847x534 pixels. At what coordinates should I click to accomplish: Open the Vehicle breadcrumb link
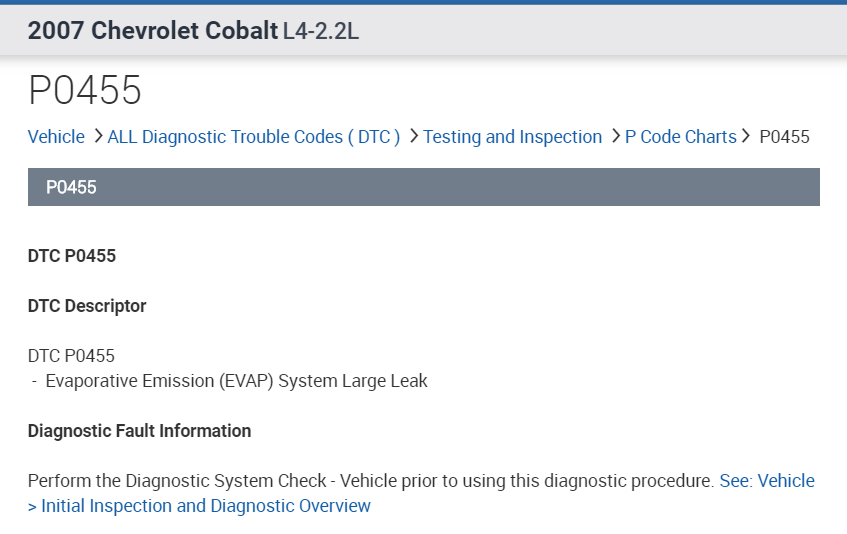click(x=56, y=137)
